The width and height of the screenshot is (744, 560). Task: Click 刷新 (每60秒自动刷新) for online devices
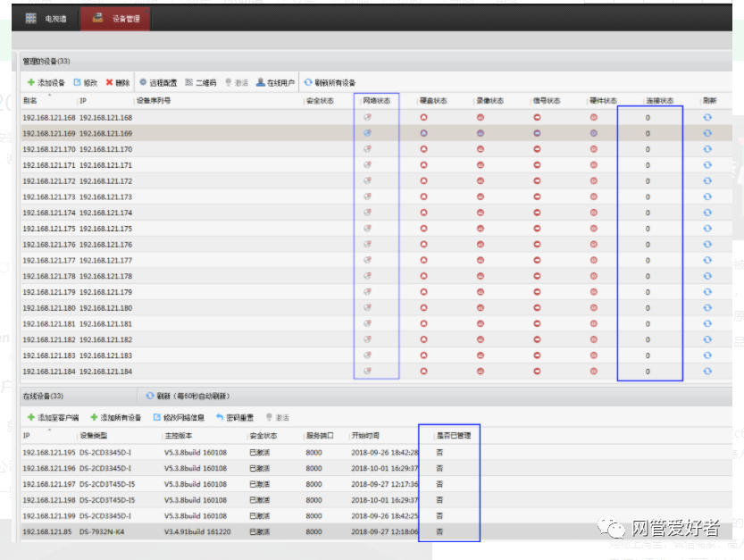188,396
